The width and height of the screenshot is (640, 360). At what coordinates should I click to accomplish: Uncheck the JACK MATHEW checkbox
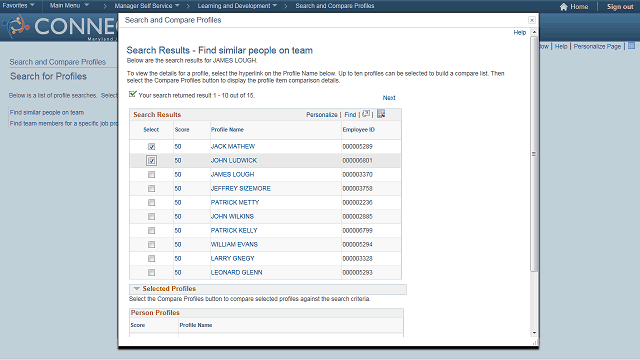[151, 147]
